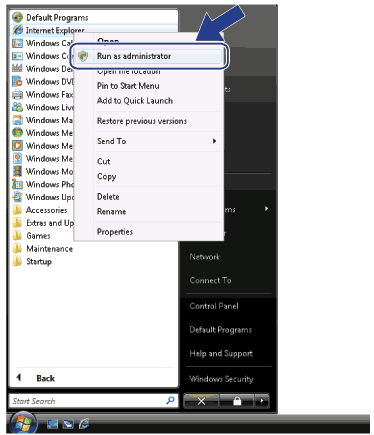The width and height of the screenshot is (374, 435).
Task: Click the shield icon beside Run as administrator
Action: [83, 56]
